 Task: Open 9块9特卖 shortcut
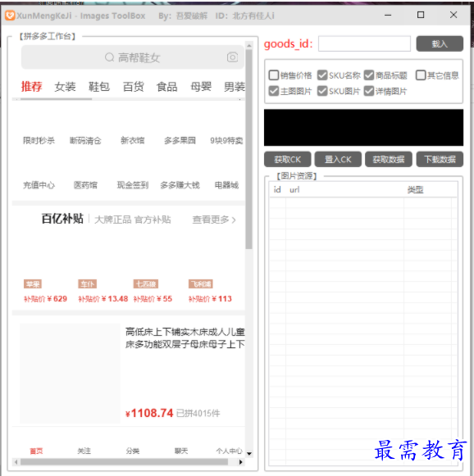(x=226, y=141)
